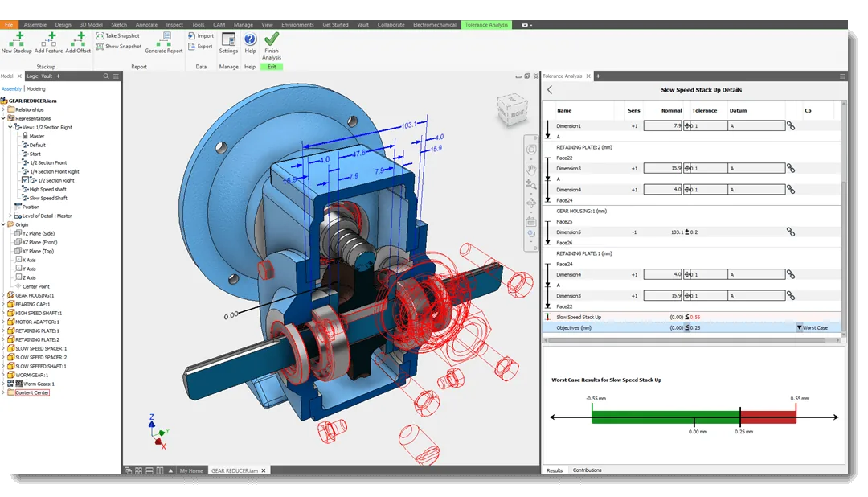Click the Dimension1 nominal value field

point(662,125)
